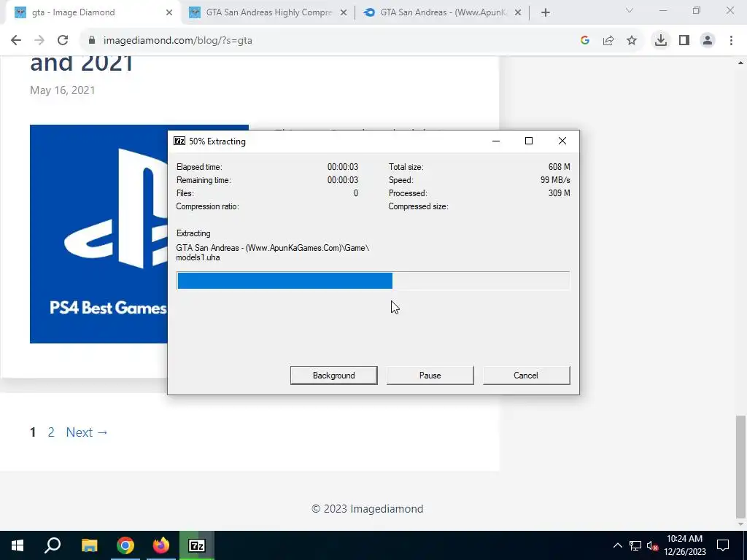Click the 7z icon in dialog title
This screenshot has width=747, height=560.
[x=179, y=141]
